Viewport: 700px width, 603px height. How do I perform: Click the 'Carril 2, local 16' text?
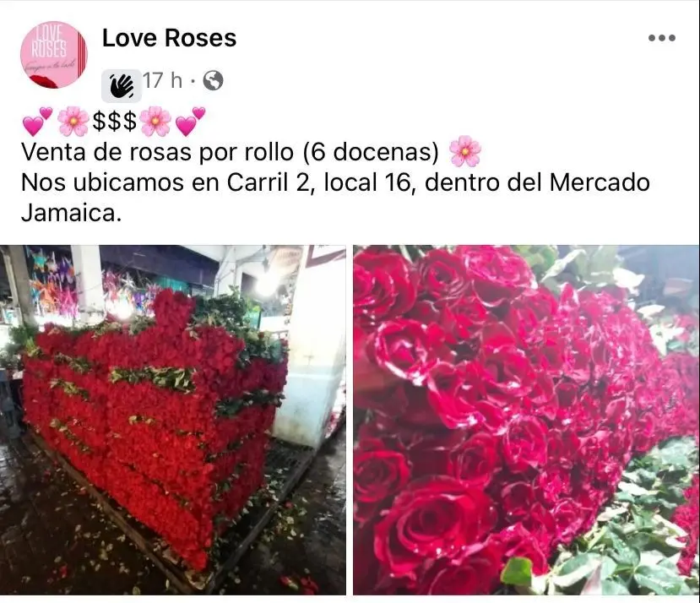pos(322,182)
